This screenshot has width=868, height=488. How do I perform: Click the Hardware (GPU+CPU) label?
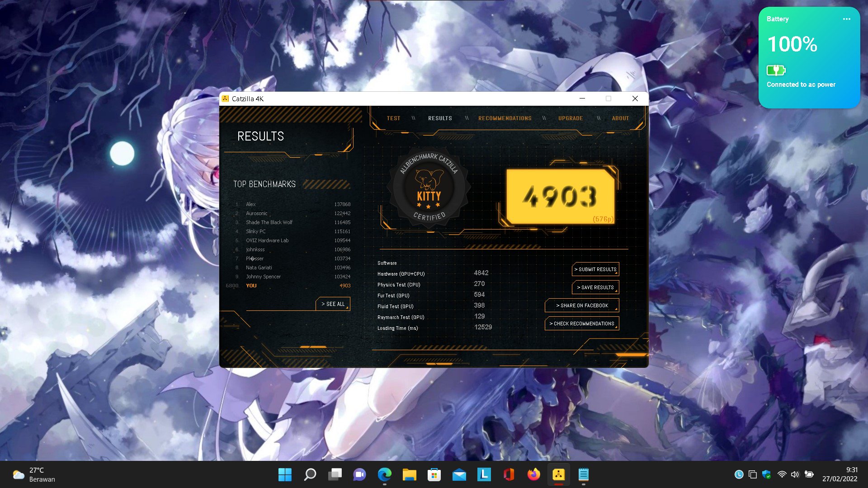[x=401, y=274]
